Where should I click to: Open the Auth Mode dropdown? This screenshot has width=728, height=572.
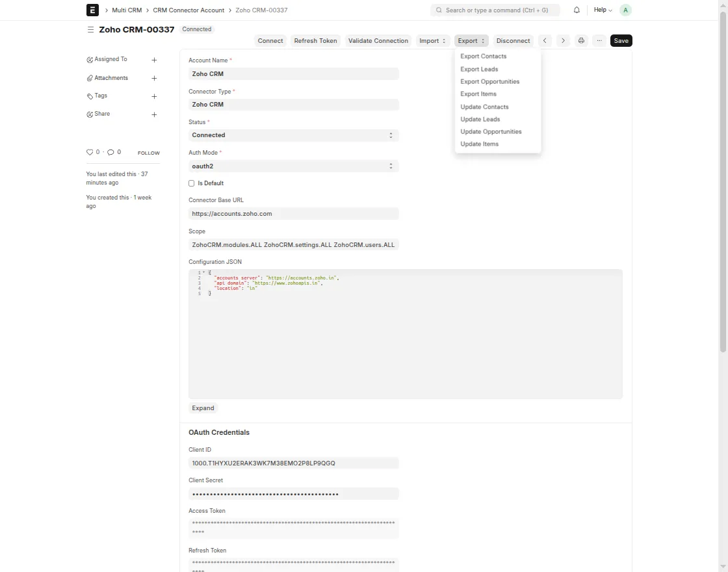click(x=293, y=166)
